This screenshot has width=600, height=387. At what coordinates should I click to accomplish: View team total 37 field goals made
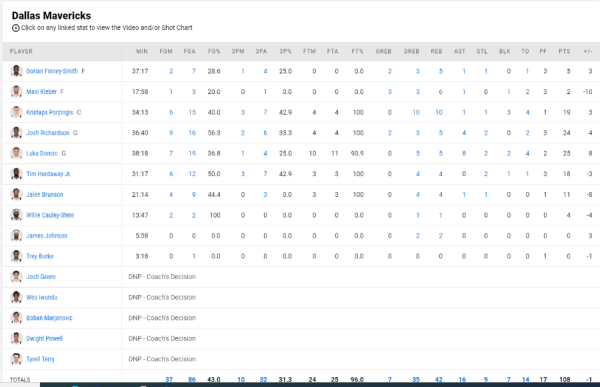pos(169,379)
